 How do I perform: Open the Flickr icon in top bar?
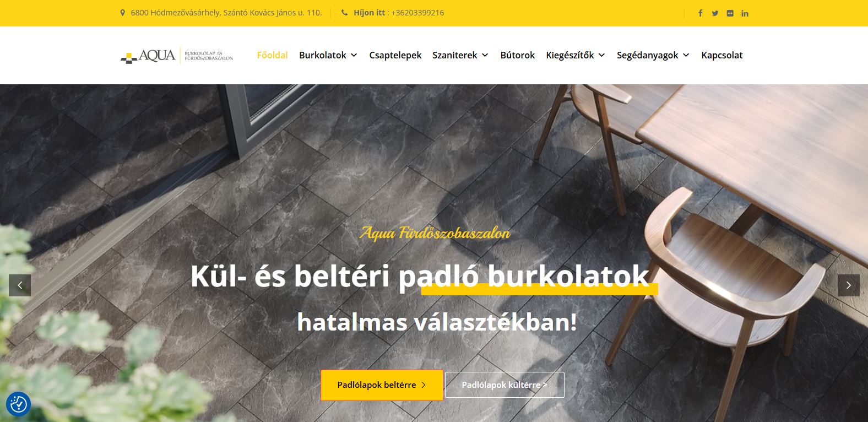(730, 13)
